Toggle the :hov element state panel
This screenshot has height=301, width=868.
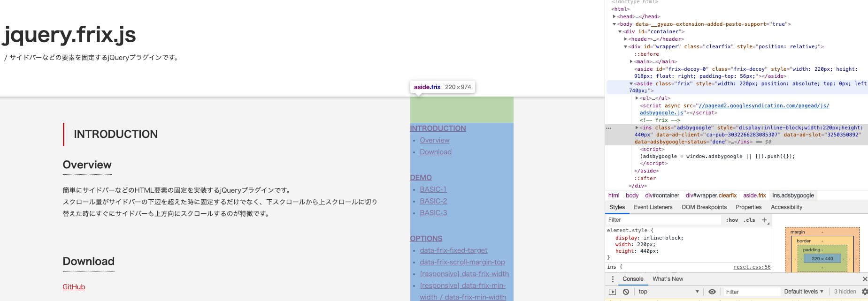tap(732, 220)
